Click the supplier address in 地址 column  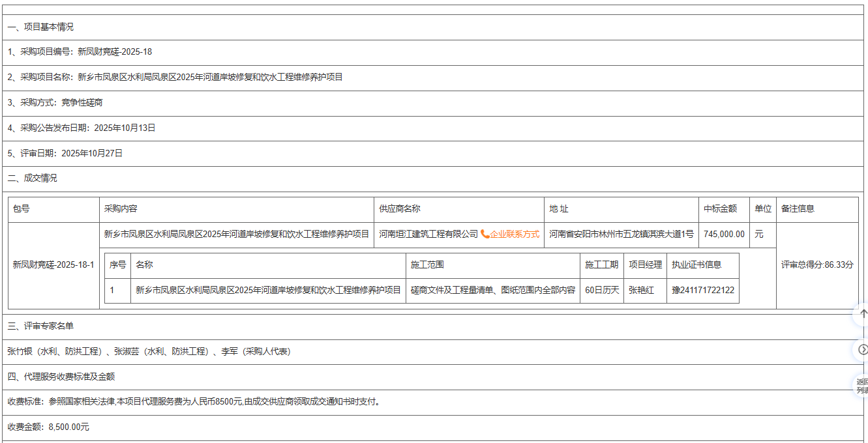coord(621,235)
